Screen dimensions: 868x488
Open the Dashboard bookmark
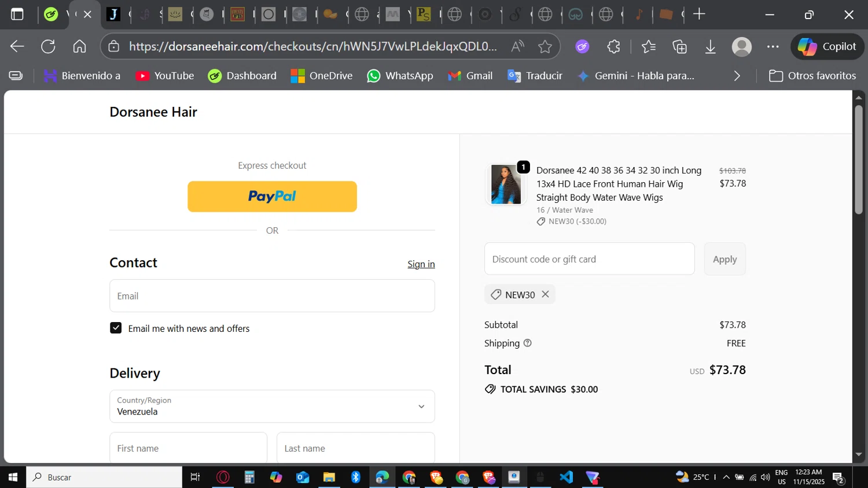242,76
